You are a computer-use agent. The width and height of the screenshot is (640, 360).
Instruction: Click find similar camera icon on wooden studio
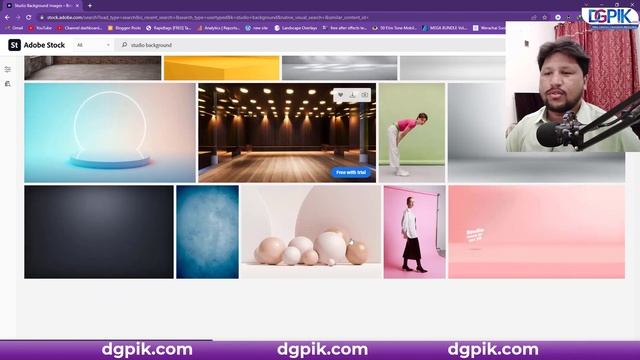pos(364,95)
